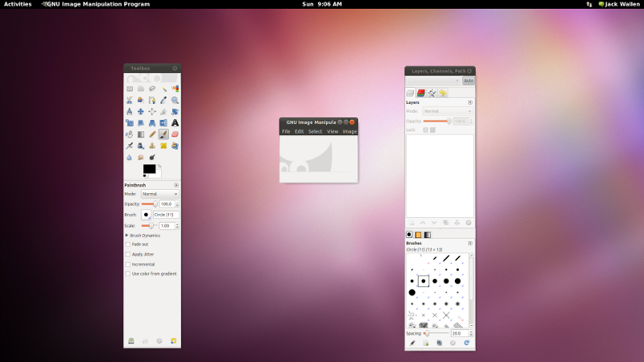Toggle the lock pixels checkbox in Layers

coord(426,130)
